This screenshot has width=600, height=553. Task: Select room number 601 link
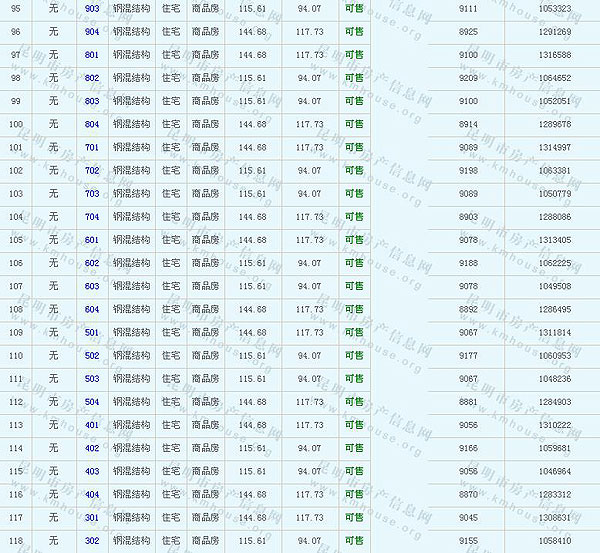pos(92,240)
